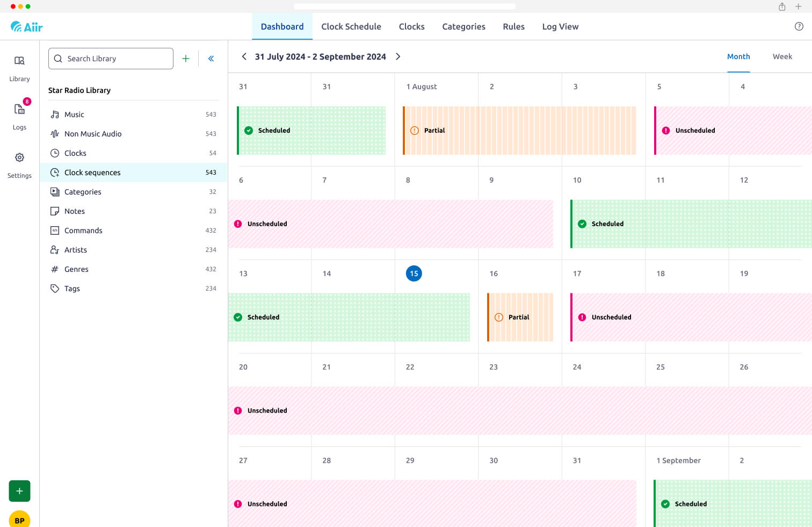Click the Search Library field
Viewport: 812px width, 527px height.
pyautogui.click(x=111, y=59)
